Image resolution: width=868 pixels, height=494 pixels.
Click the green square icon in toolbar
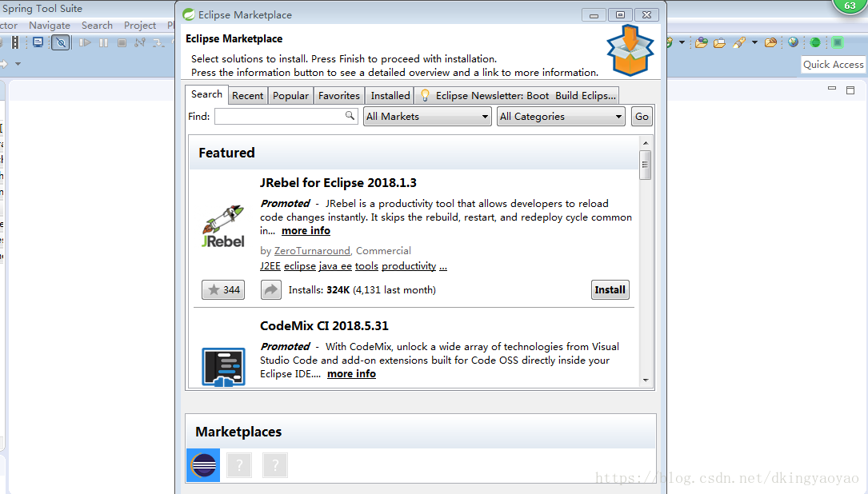(838, 42)
